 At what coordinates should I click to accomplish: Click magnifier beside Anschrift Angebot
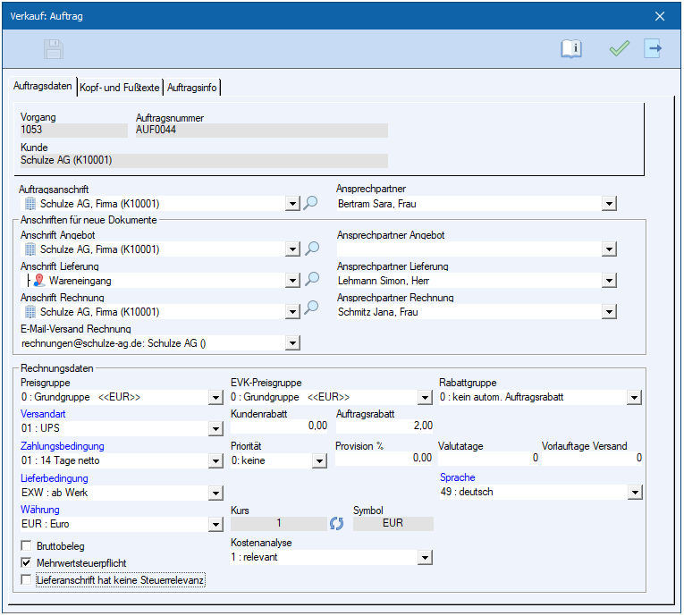pyautogui.click(x=311, y=249)
